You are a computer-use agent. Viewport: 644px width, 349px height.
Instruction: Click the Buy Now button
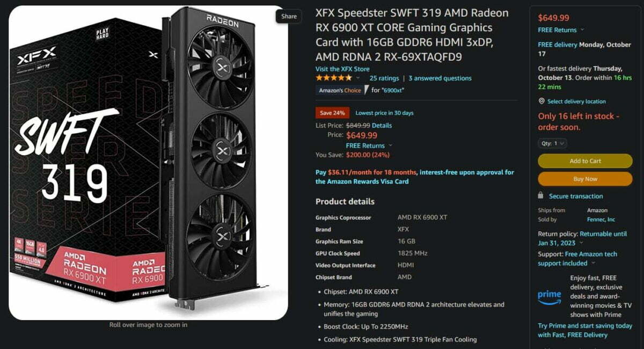pos(585,179)
